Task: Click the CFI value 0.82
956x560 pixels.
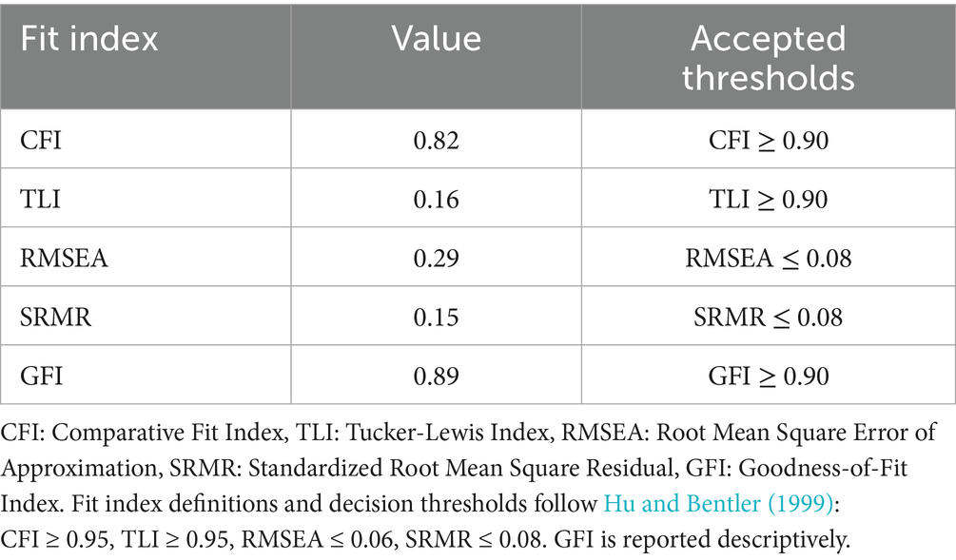Action: (437, 142)
